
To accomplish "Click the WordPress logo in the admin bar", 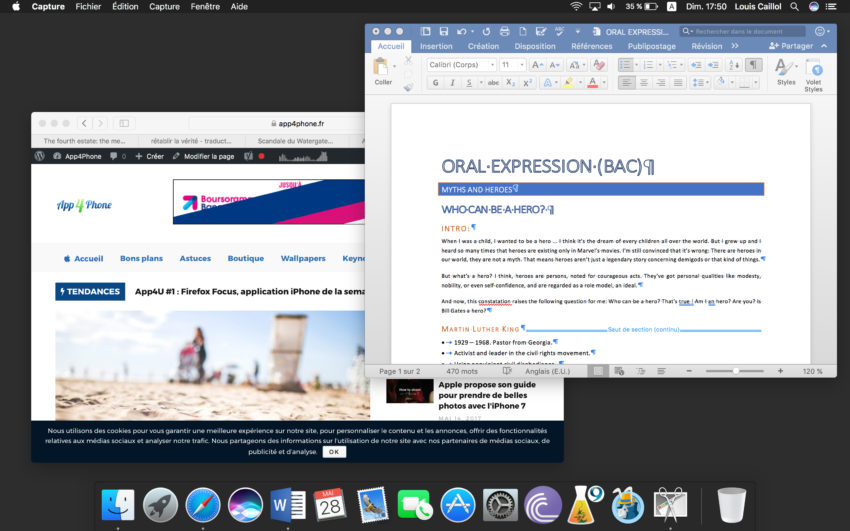I will click(x=39, y=156).
